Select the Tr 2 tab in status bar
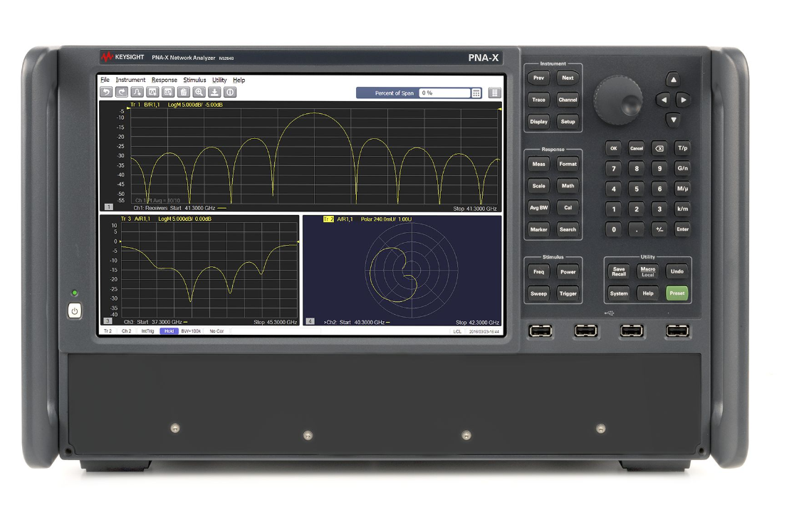This screenshot has width=804, height=532. (108, 332)
